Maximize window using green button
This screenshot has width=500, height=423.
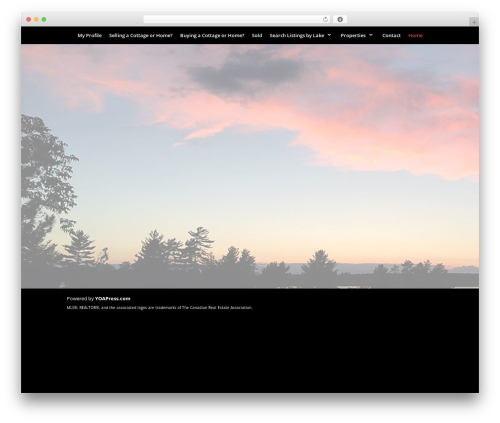[44, 20]
